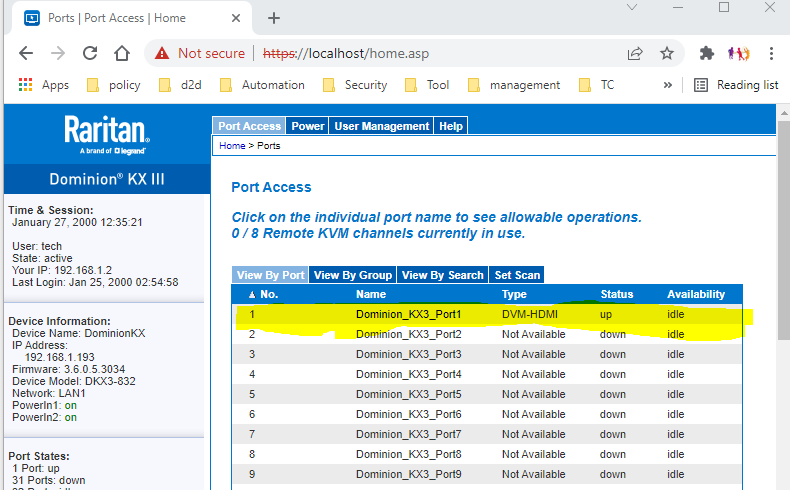Open the Chrome three-dot menu
The height and width of the screenshot is (490, 790).
click(x=771, y=53)
